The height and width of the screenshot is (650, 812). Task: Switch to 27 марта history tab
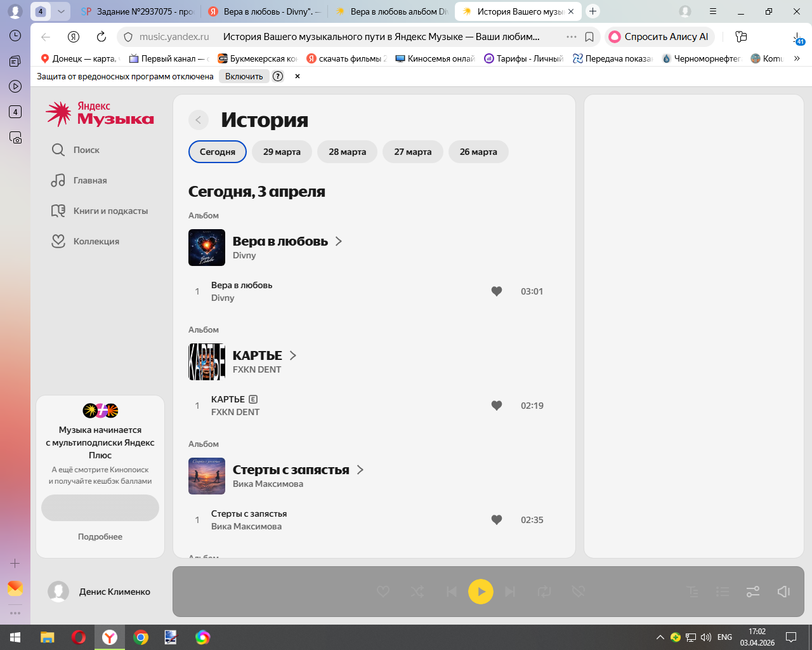[413, 152]
